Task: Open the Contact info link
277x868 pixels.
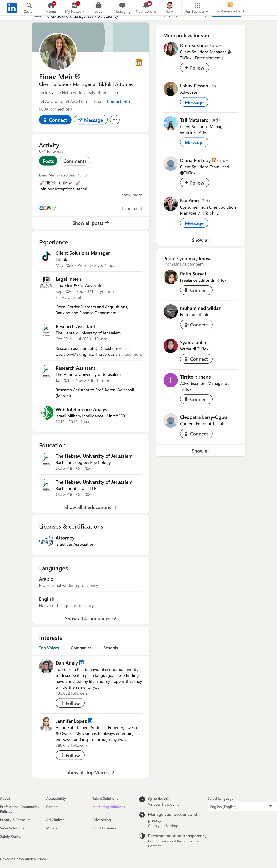Action: (x=118, y=101)
